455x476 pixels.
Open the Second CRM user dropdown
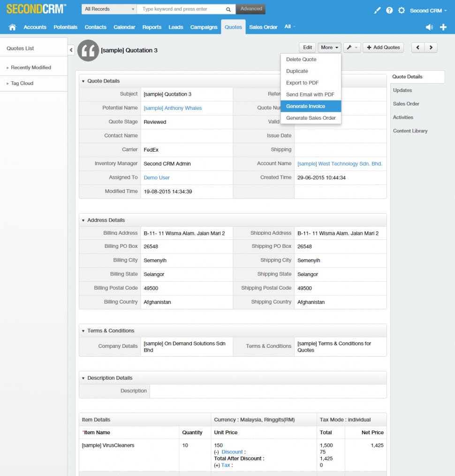pyautogui.click(x=426, y=10)
